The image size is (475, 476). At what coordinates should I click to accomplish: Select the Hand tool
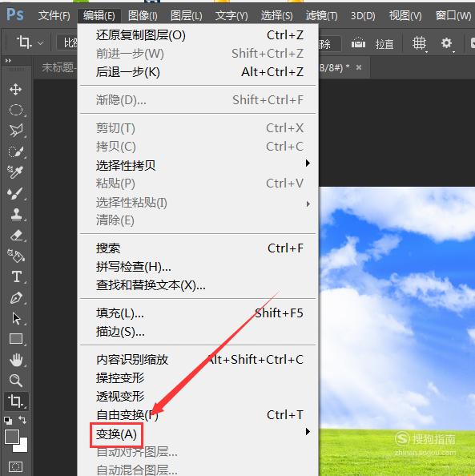coord(16,360)
